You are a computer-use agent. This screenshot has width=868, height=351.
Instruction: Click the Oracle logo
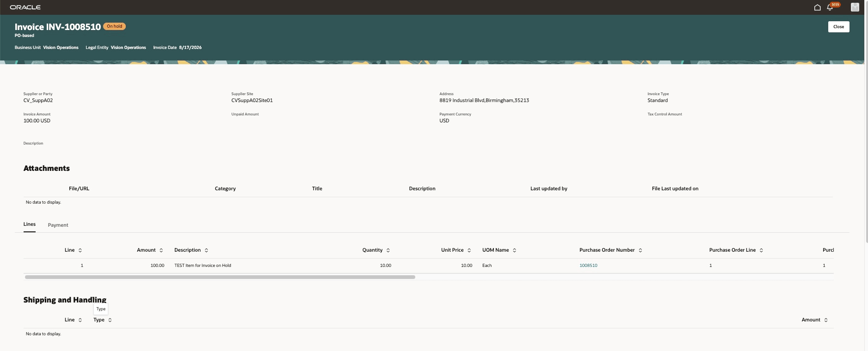pos(25,7)
